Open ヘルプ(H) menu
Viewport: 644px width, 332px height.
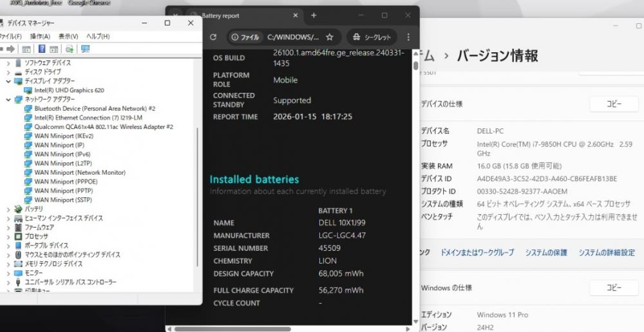(x=98, y=36)
